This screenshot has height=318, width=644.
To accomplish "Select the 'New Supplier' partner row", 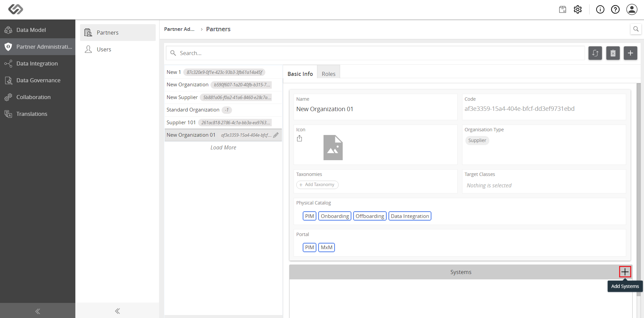I will click(x=223, y=97).
